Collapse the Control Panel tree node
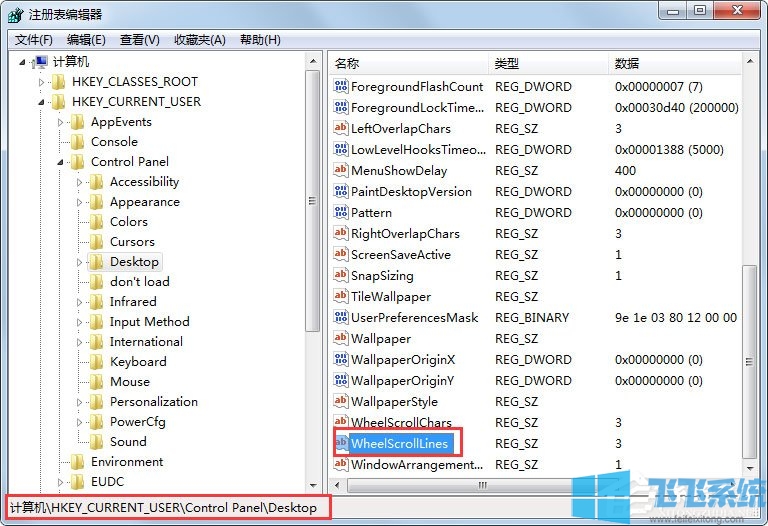Image resolution: width=768 pixels, height=526 pixels. click(x=61, y=161)
